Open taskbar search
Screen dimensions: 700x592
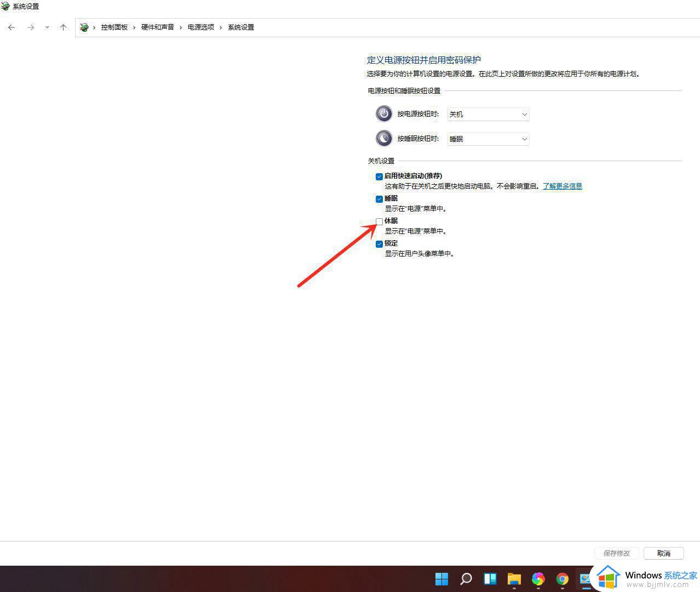(x=466, y=579)
